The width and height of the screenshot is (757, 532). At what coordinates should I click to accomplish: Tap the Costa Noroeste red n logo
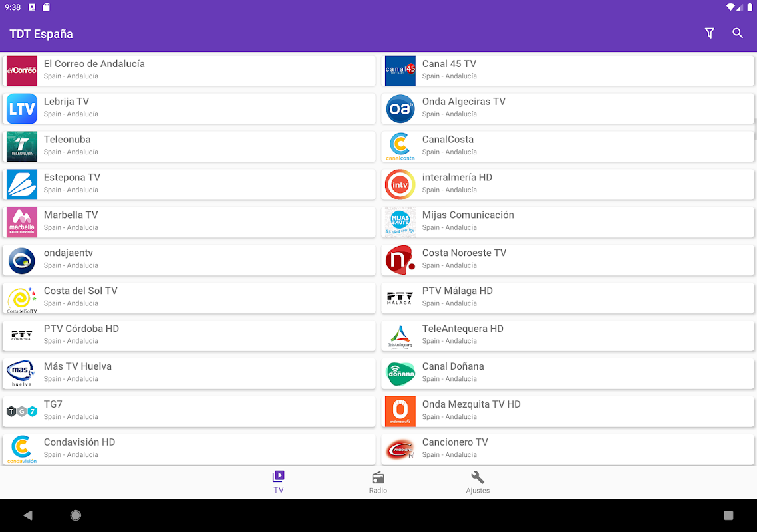tap(400, 260)
